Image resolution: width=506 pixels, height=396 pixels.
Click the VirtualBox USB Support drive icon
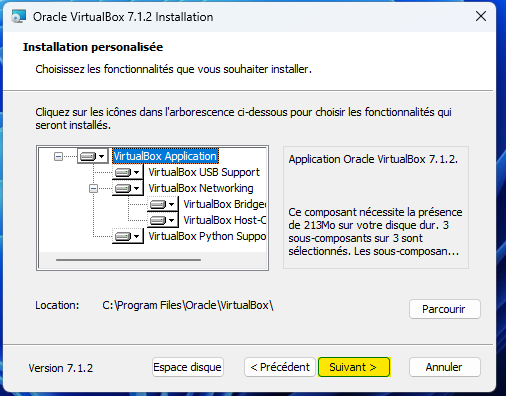coord(123,172)
